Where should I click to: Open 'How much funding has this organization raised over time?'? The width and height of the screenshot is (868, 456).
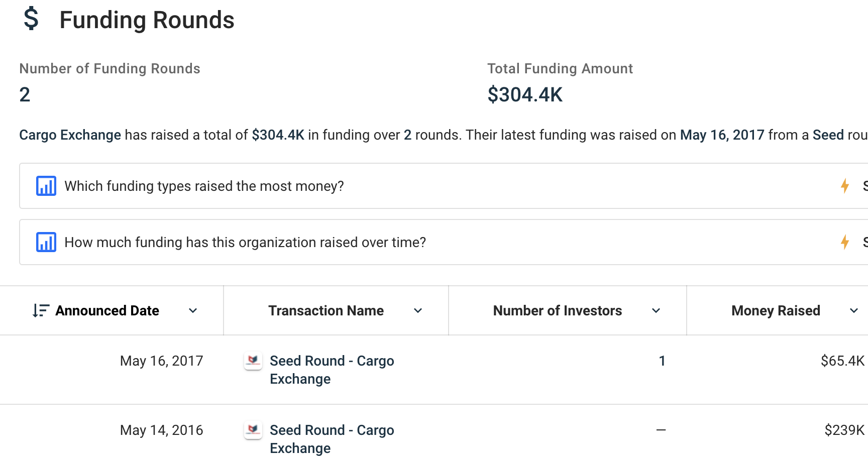(x=245, y=242)
